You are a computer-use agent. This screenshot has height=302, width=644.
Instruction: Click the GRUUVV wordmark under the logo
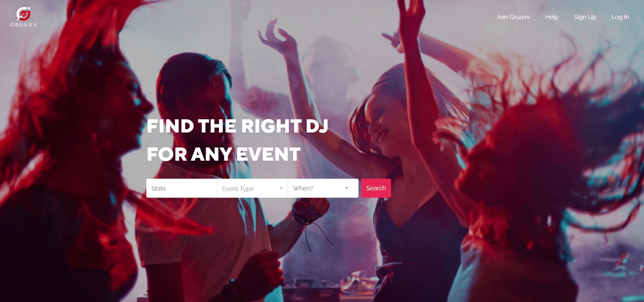tap(23, 25)
